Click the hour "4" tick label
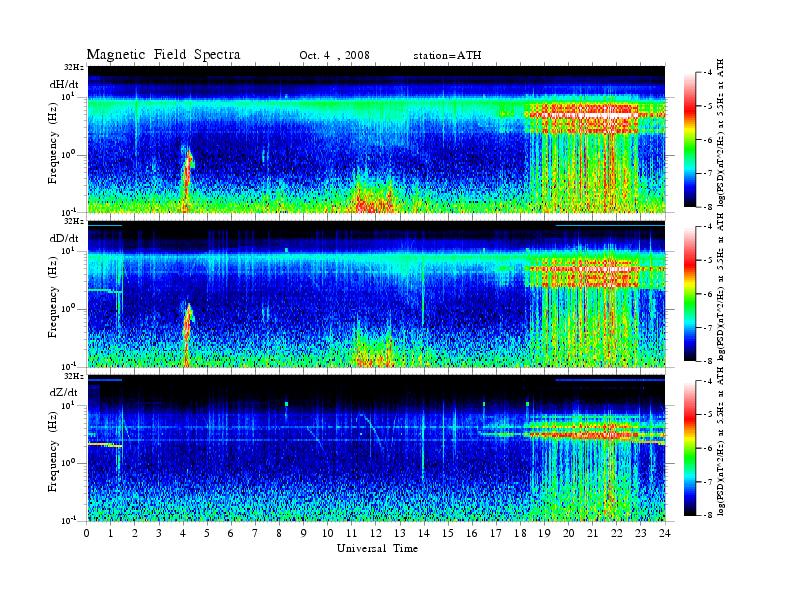Image resolution: width=792 pixels, height=612 pixels. click(183, 534)
